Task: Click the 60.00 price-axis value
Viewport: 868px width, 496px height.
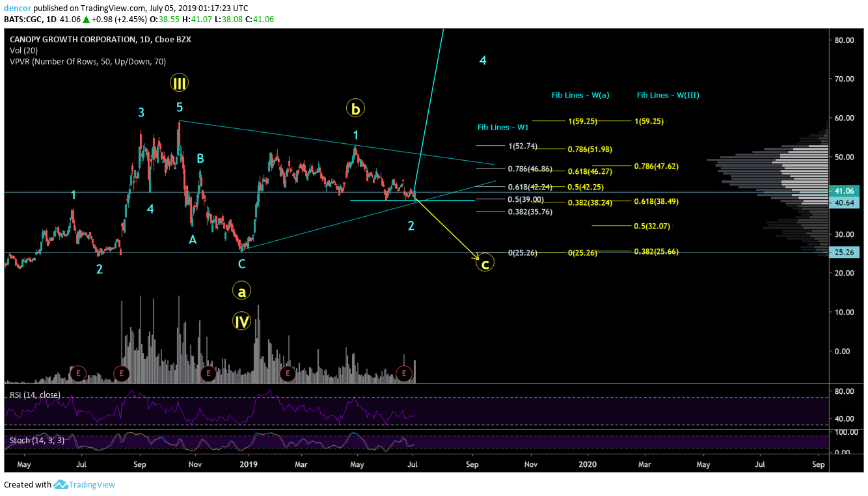Action: point(843,118)
